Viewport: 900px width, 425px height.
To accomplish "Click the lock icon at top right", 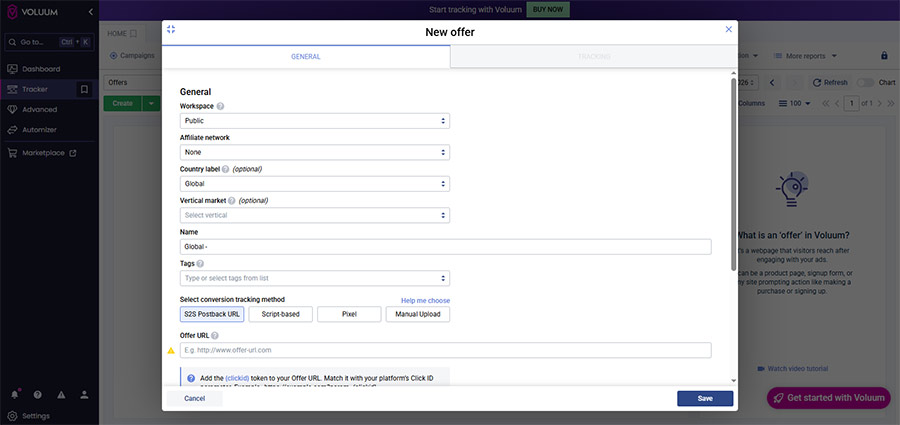I will pos(883,55).
